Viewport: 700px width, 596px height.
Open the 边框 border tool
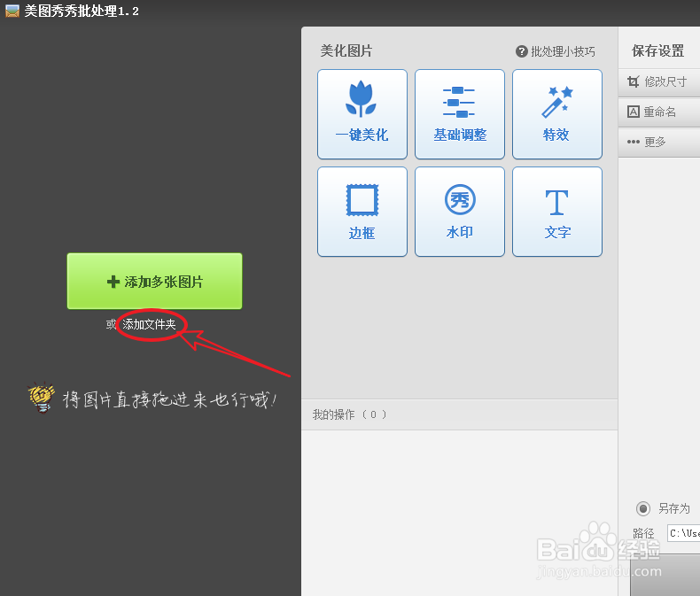[362, 212]
